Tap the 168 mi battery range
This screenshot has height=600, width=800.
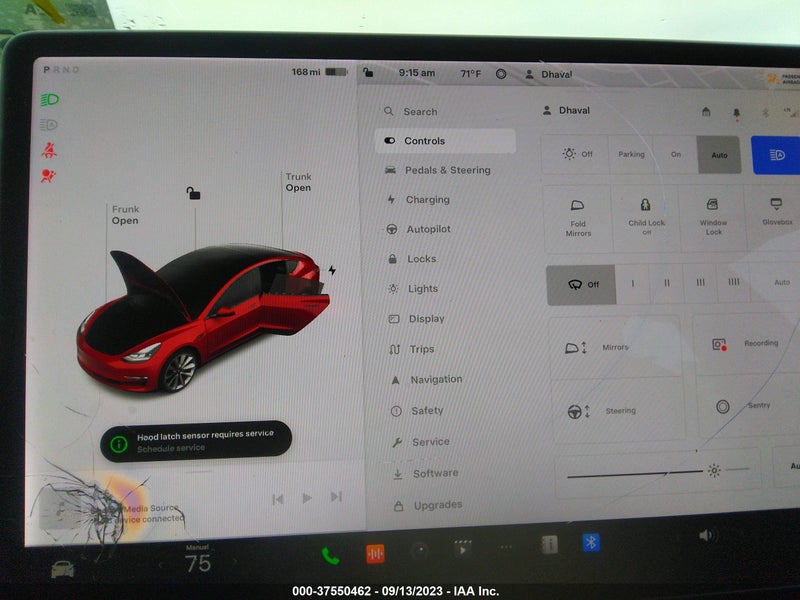tap(319, 72)
